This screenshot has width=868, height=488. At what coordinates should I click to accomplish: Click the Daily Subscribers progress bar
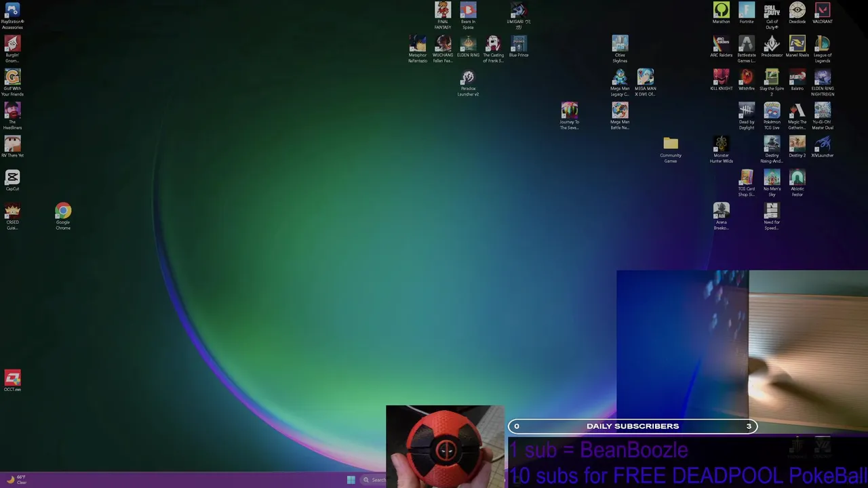pyautogui.click(x=633, y=426)
